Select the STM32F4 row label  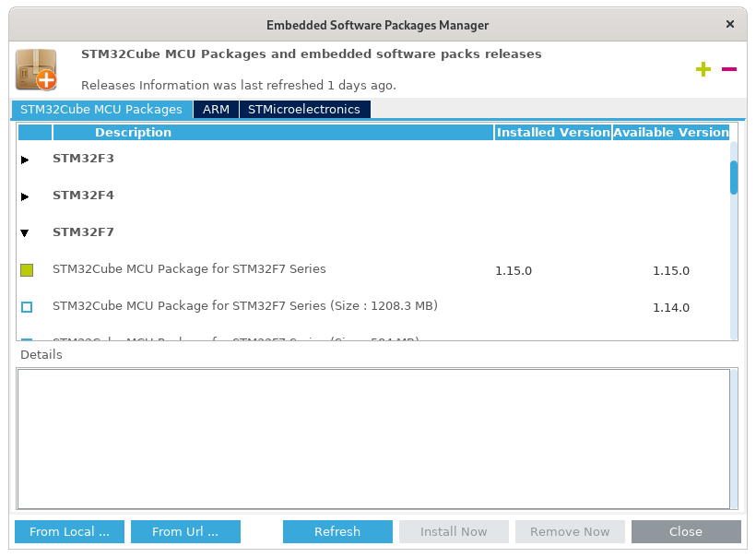(x=83, y=196)
